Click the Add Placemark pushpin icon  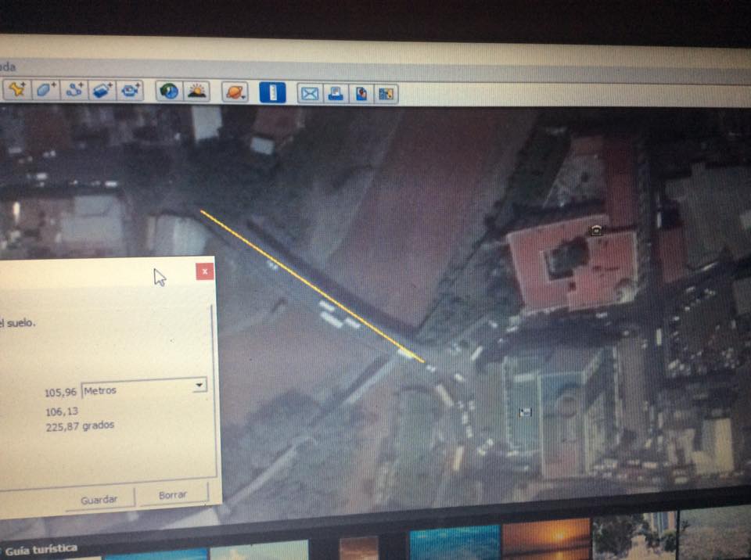click(16, 89)
